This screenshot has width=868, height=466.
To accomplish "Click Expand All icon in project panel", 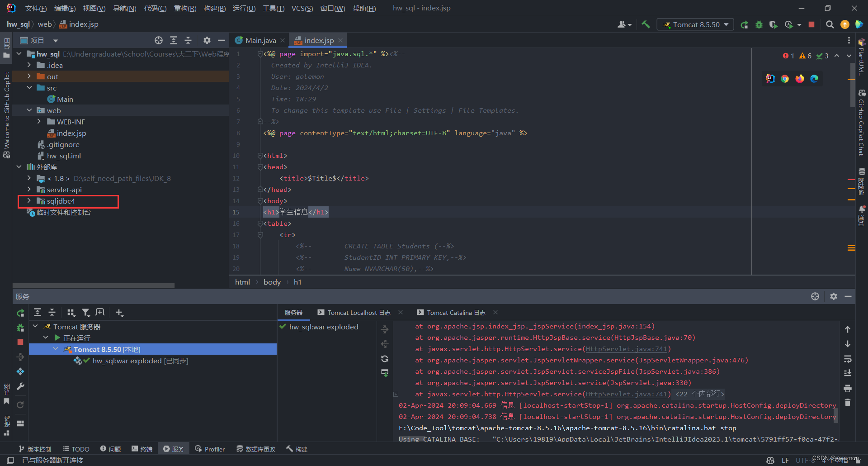I will pos(174,40).
